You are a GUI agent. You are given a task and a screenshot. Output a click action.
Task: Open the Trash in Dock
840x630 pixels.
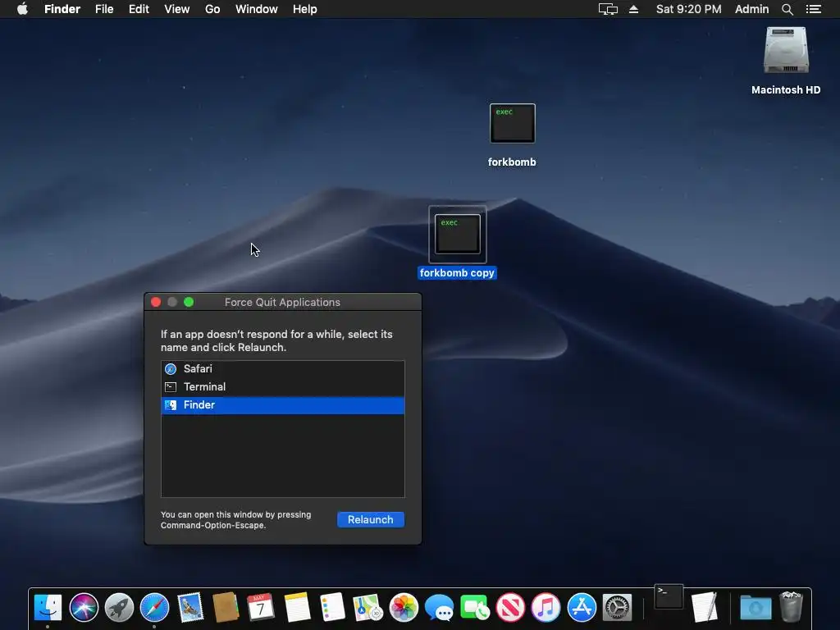point(791,608)
